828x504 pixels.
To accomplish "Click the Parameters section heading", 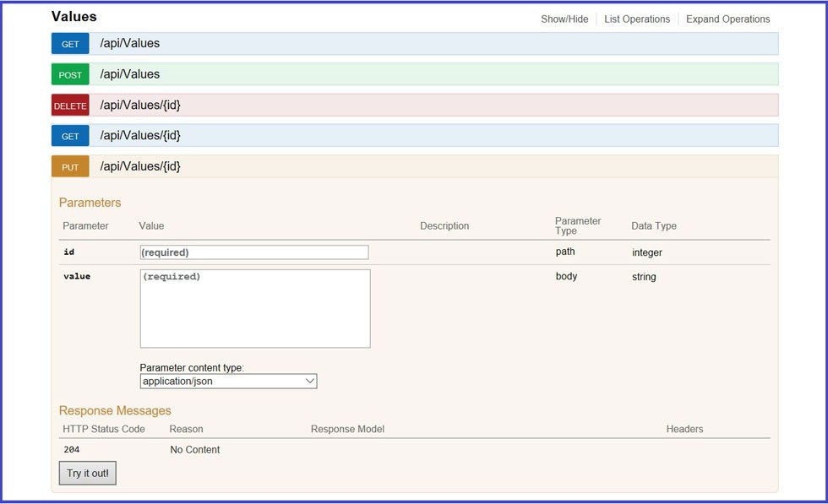I will point(90,203).
